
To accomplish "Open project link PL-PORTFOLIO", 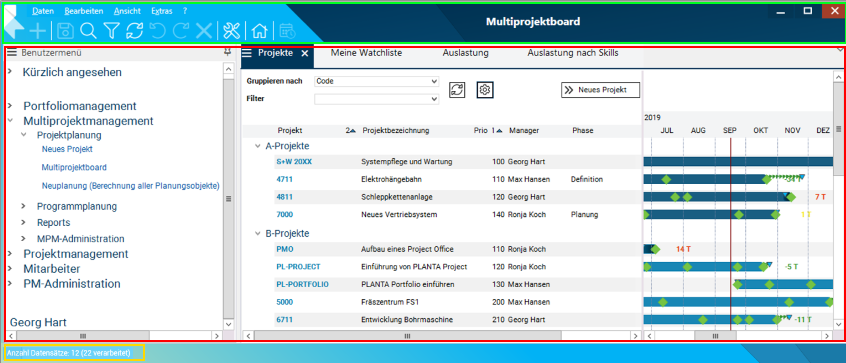I will (302, 284).
